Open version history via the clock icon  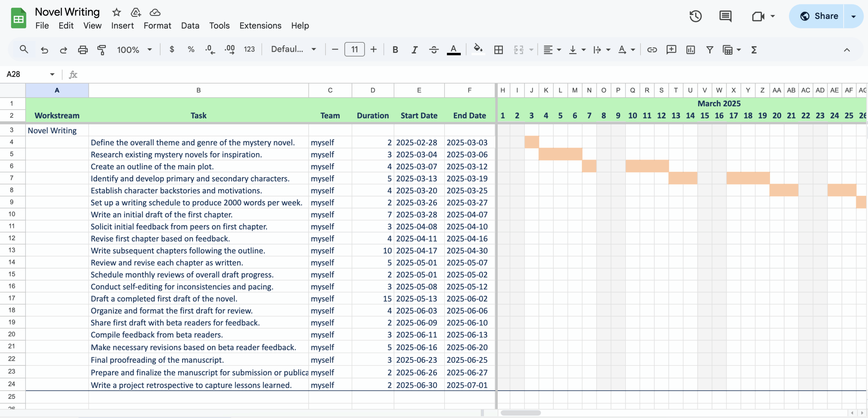tap(695, 16)
